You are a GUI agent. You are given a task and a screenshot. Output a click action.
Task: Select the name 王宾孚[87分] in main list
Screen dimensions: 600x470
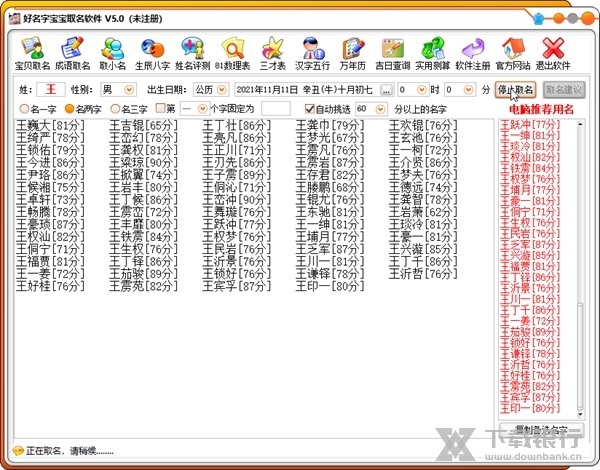coord(236,286)
